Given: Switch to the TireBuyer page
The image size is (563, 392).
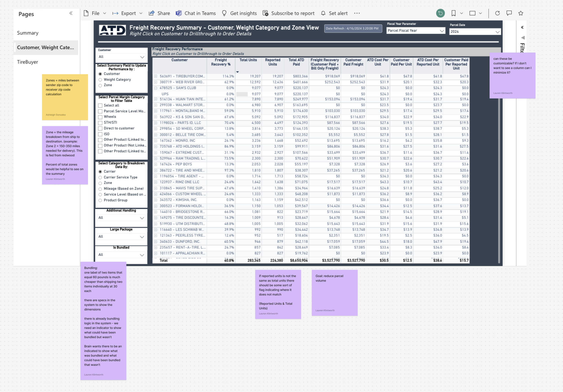Looking at the screenshot, I should tap(27, 62).
